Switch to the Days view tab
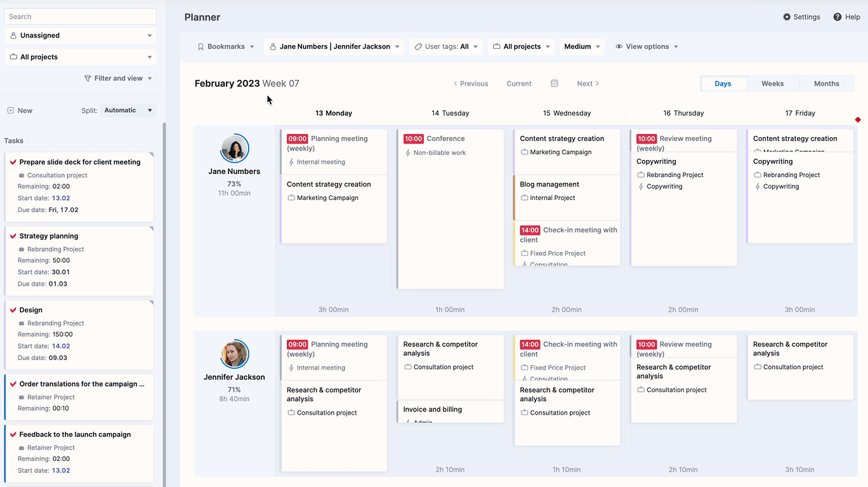The image size is (868, 487). (723, 83)
